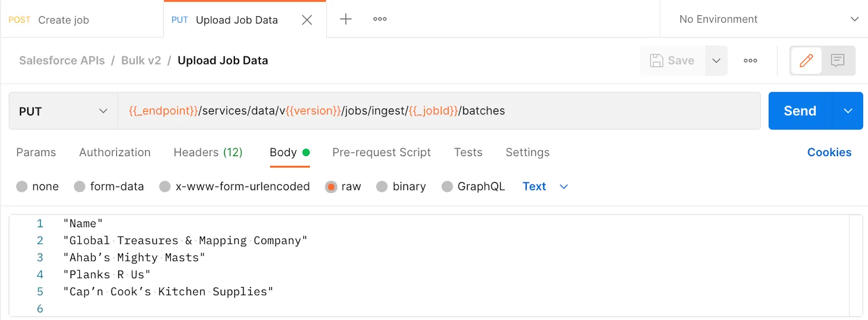The height and width of the screenshot is (320, 868).
Task: Click the "Name" line in body editor
Action: tap(83, 223)
